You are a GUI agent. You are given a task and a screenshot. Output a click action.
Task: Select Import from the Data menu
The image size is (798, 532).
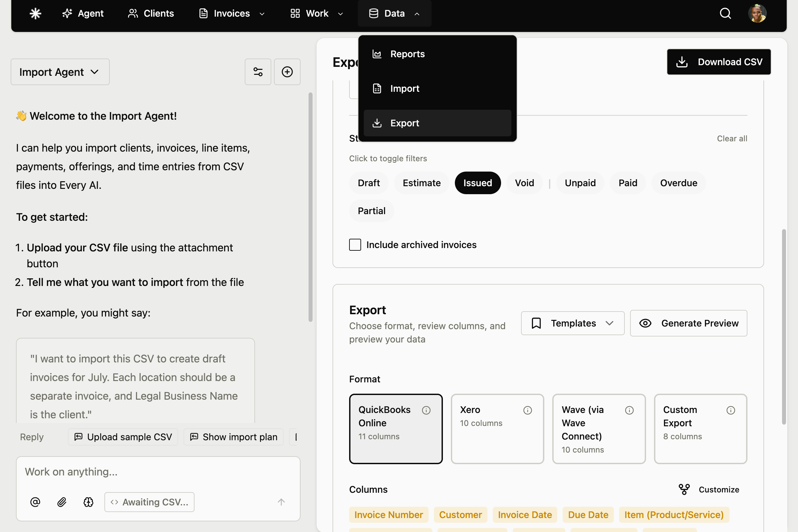coord(405,88)
